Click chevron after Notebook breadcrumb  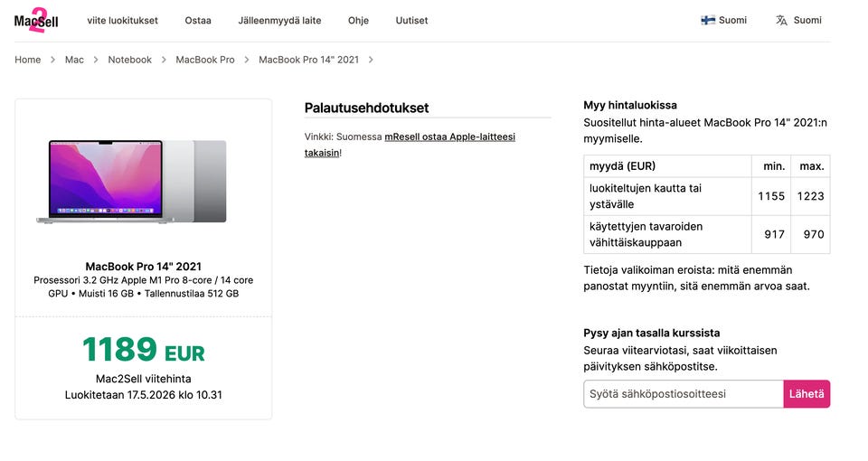click(164, 60)
